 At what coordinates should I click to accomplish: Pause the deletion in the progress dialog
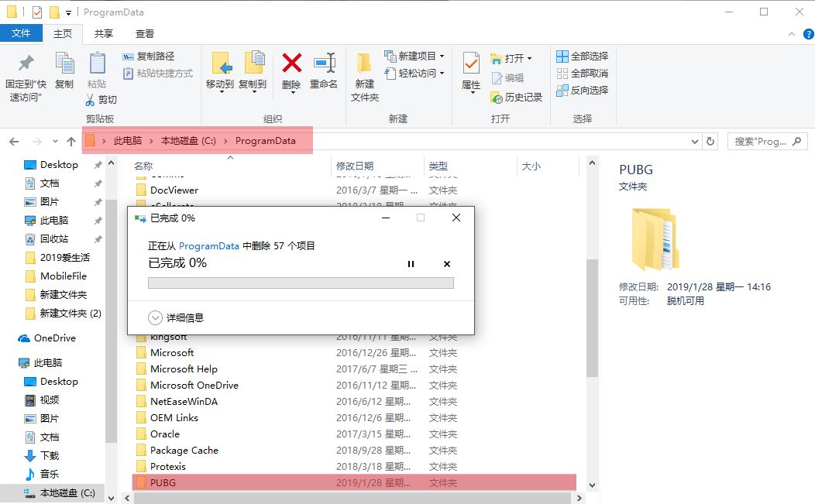[x=411, y=264]
